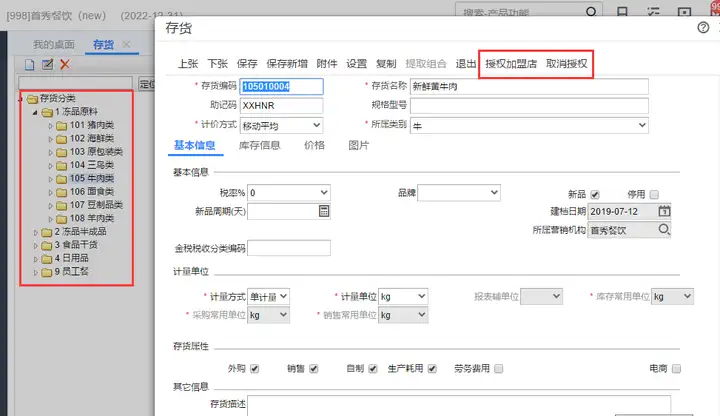The height and width of the screenshot is (416, 720).
Task: Check the 劳务费用 checkbox
Action: pos(499,369)
